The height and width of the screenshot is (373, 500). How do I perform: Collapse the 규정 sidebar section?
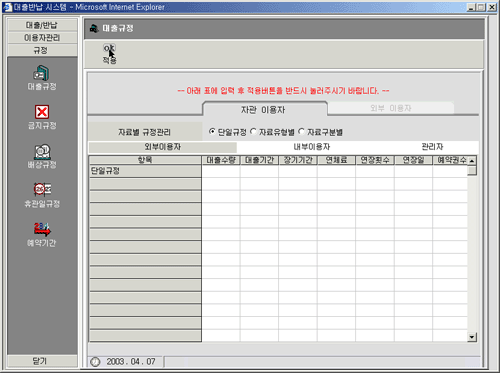(42, 50)
